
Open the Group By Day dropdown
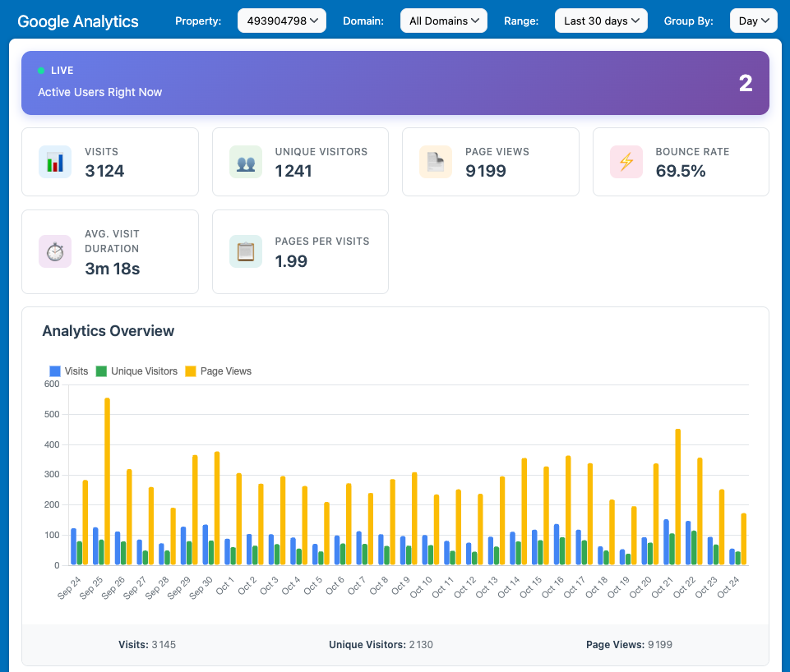tap(753, 21)
